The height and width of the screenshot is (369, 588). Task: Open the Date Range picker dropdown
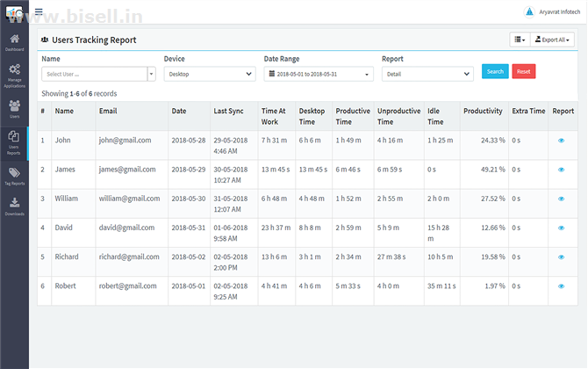(319, 74)
